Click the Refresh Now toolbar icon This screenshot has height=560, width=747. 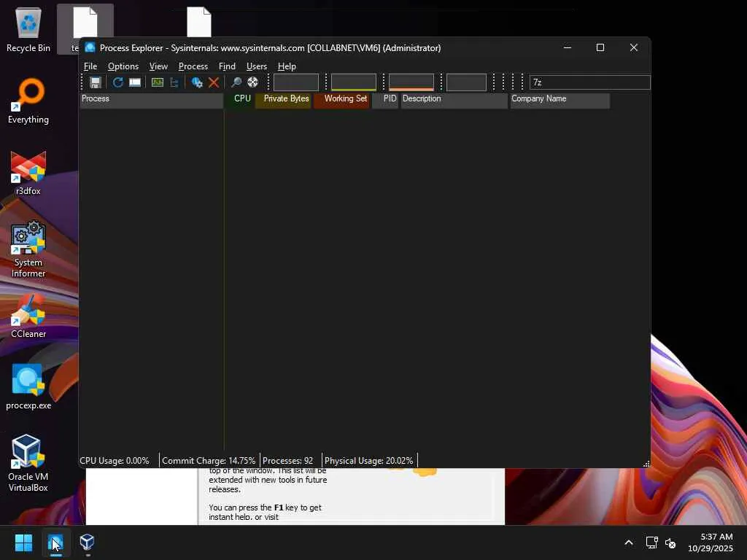tap(117, 82)
